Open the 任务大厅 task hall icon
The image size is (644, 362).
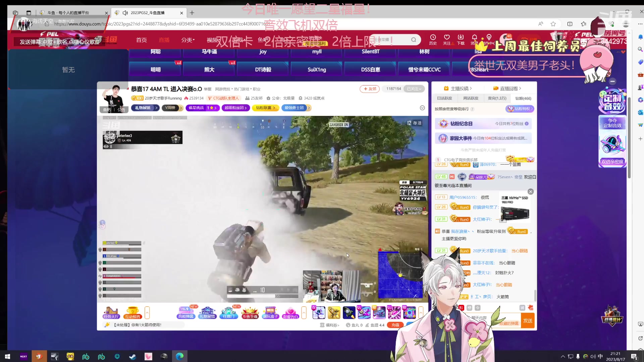[x=111, y=312]
